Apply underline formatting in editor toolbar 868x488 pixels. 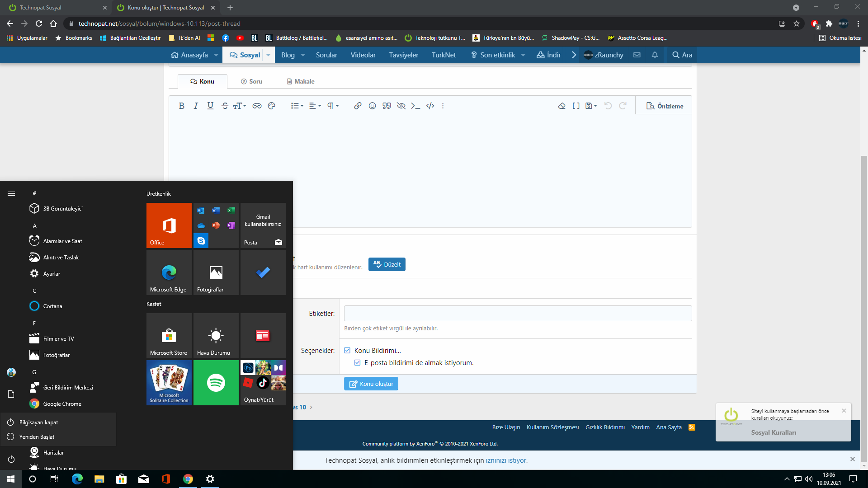[x=210, y=106]
